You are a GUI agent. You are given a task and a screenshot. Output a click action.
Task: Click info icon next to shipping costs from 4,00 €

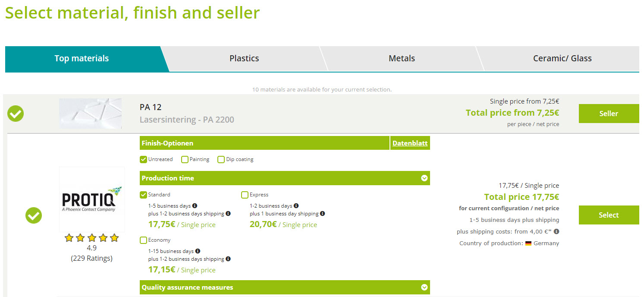pos(556,231)
